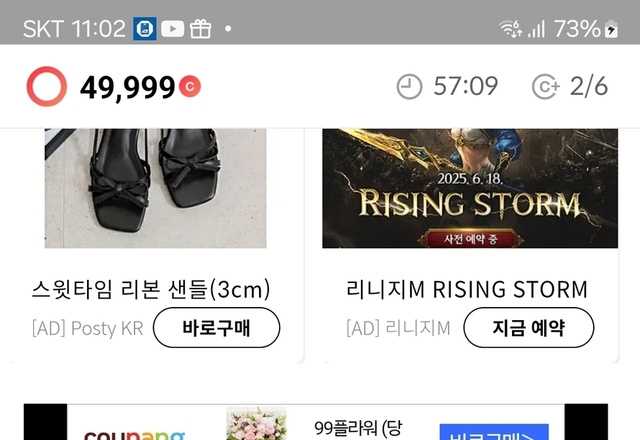This screenshot has width=640, height=440.
Task: Tap the blue document notification icon
Action: 144,29
